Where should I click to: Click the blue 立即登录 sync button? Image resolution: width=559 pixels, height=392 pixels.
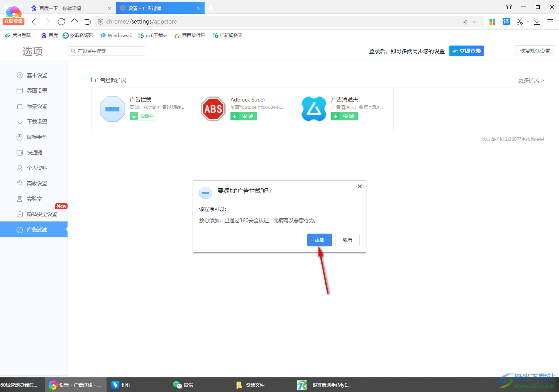coord(466,51)
